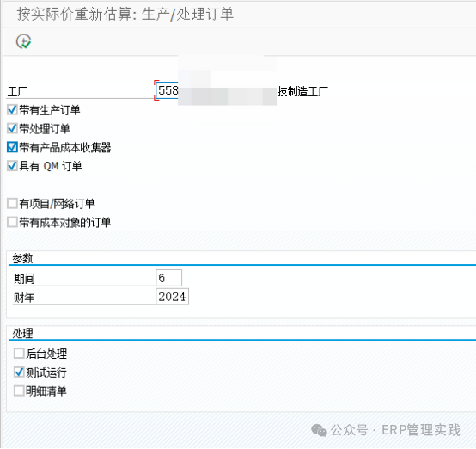Enable the 带有成本对象的订单 checkbox

point(12,222)
